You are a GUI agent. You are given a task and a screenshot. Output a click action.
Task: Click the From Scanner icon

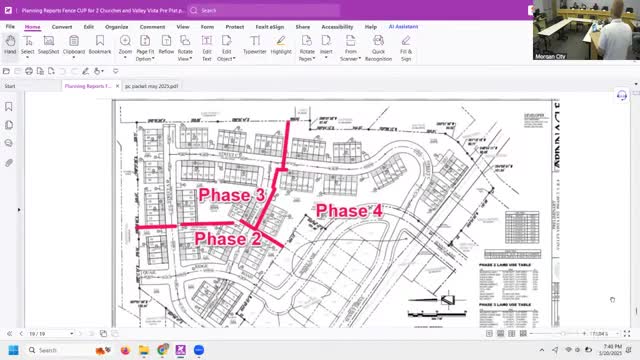click(x=351, y=40)
